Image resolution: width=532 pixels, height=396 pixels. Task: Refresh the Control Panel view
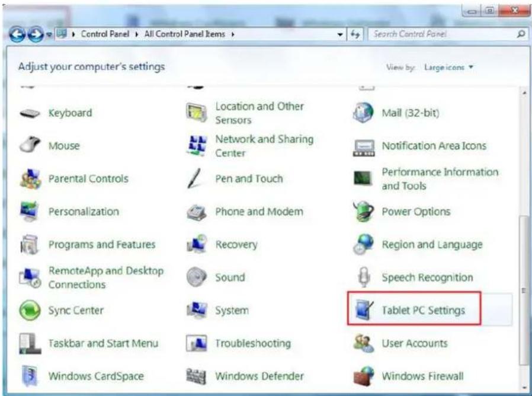[x=355, y=34]
